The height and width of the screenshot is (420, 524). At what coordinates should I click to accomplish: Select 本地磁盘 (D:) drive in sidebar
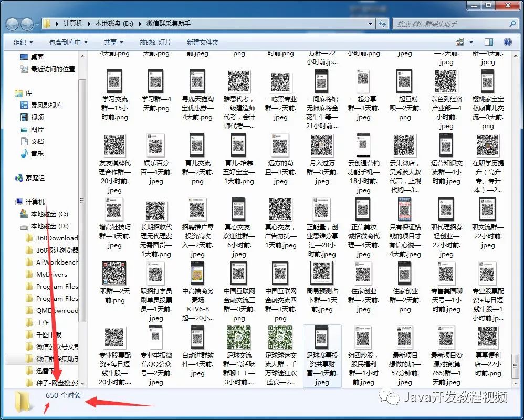(44, 226)
